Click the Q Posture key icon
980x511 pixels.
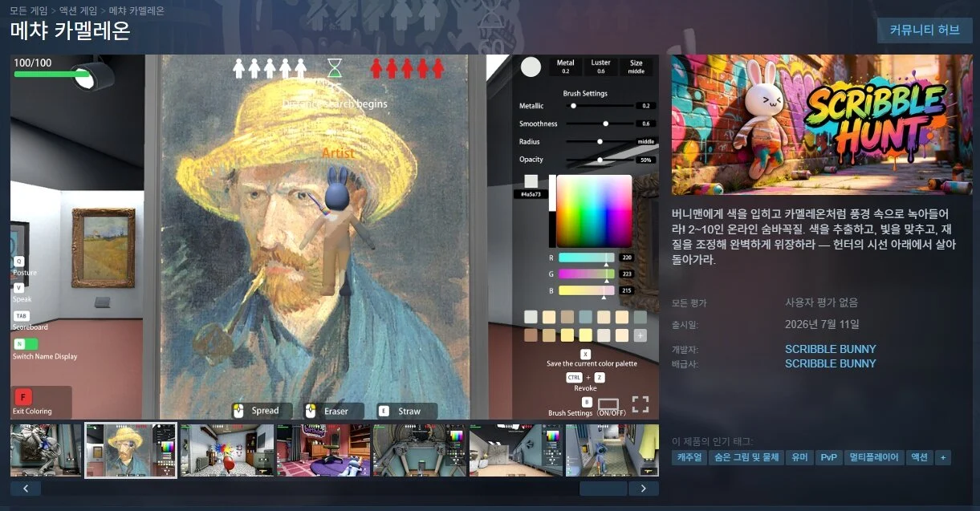pyautogui.click(x=18, y=262)
